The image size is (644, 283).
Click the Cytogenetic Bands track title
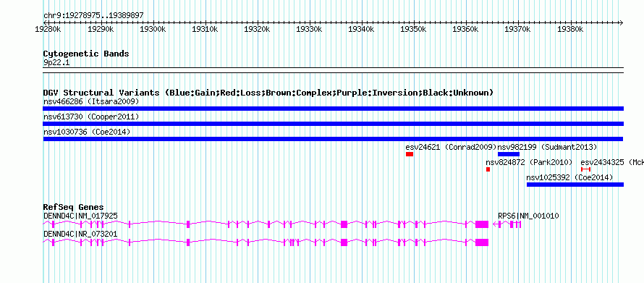(x=86, y=54)
